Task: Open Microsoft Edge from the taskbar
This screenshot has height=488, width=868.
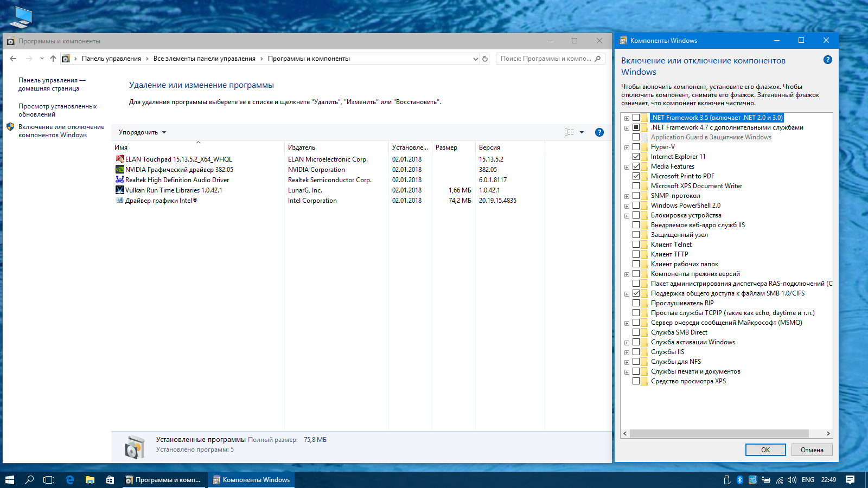Action: tap(70, 480)
